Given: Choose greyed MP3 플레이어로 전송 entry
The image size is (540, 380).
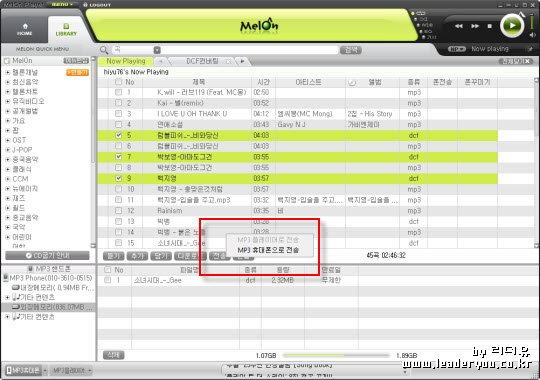Looking at the screenshot, I should tap(269, 240).
